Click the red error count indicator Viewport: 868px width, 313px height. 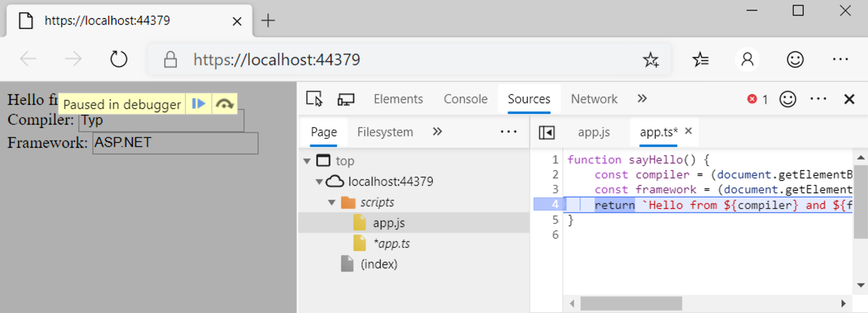pyautogui.click(x=757, y=99)
